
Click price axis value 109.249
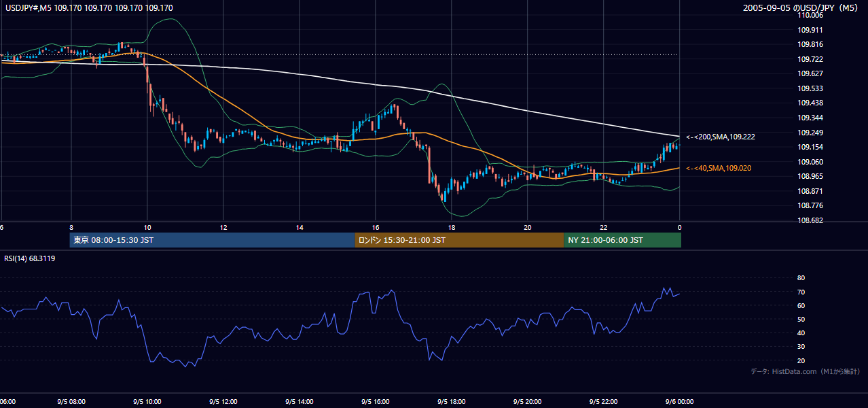pos(810,132)
